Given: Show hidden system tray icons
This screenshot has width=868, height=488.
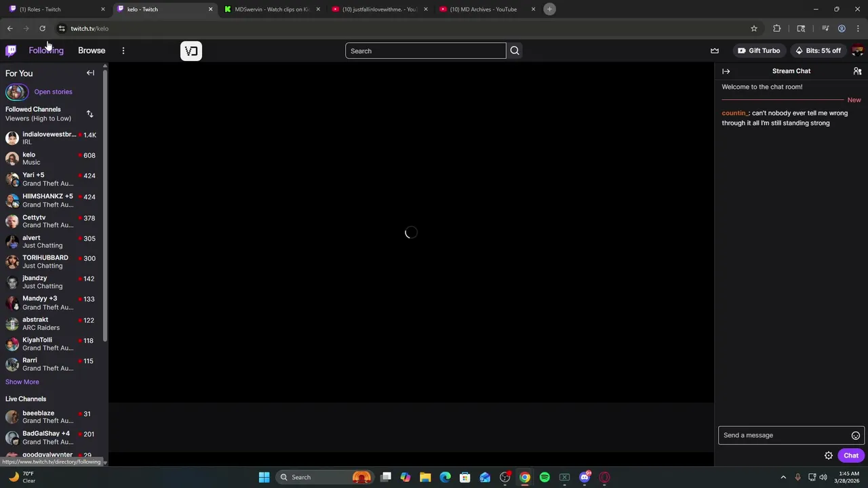Looking at the screenshot, I should pos(783,477).
